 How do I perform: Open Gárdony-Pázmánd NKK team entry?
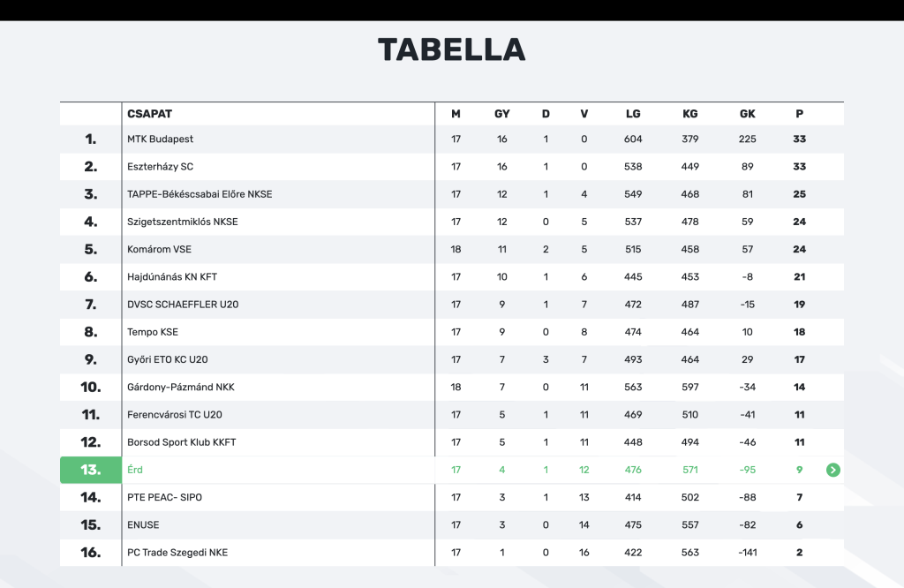coord(181,387)
